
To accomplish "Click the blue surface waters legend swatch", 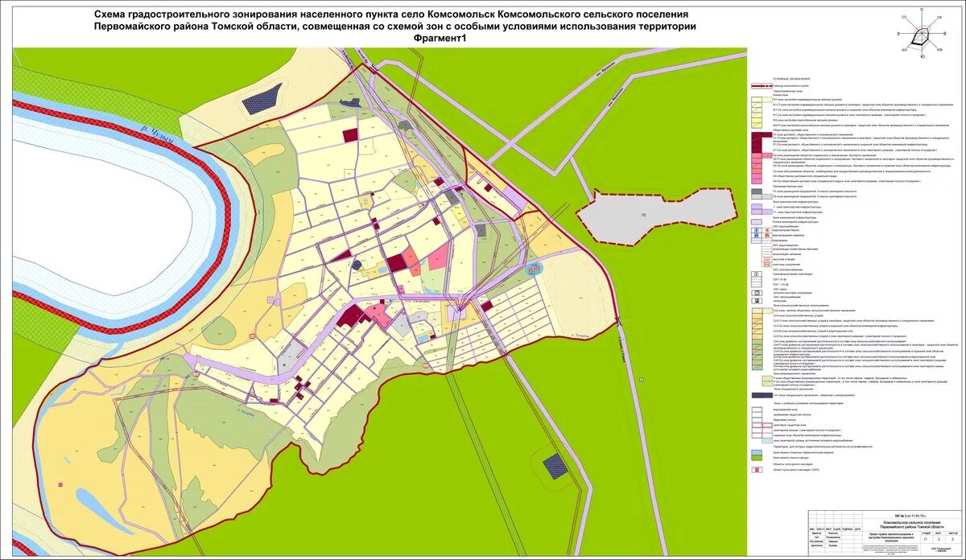I will coord(757,452).
